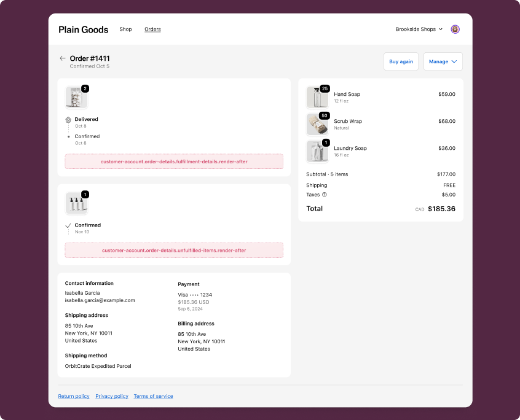The image size is (520, 420).
Task: Open the Terms of service link
Action: (153, 396)
